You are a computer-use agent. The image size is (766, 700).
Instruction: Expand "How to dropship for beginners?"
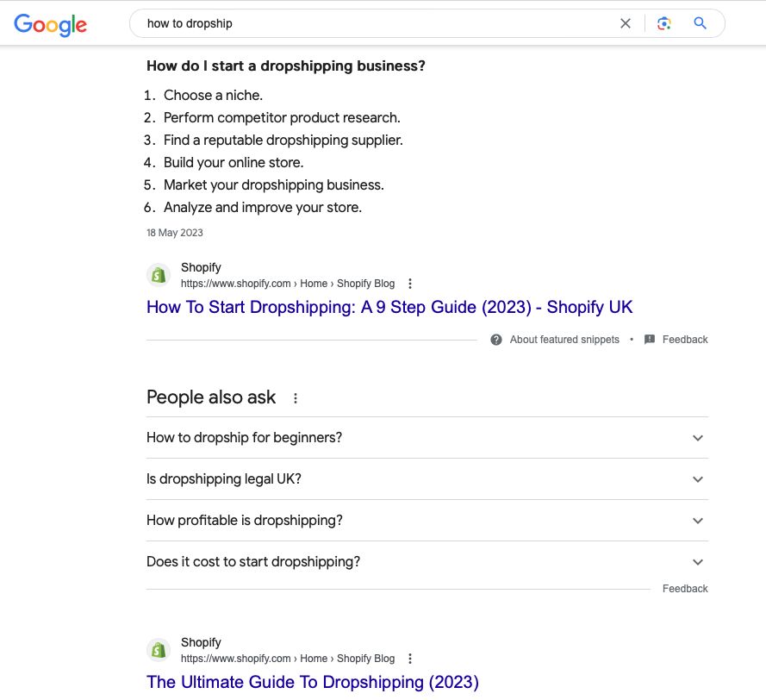(698, 438)
